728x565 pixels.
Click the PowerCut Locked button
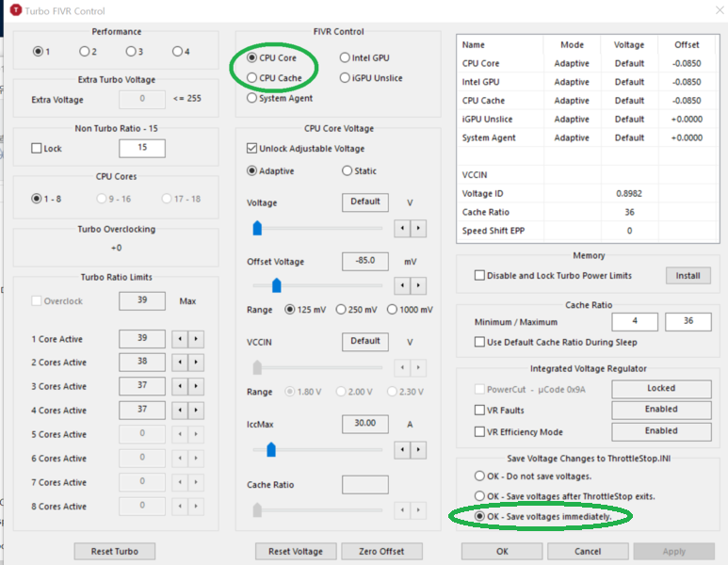pyautogui.click(x=662, y=389)
